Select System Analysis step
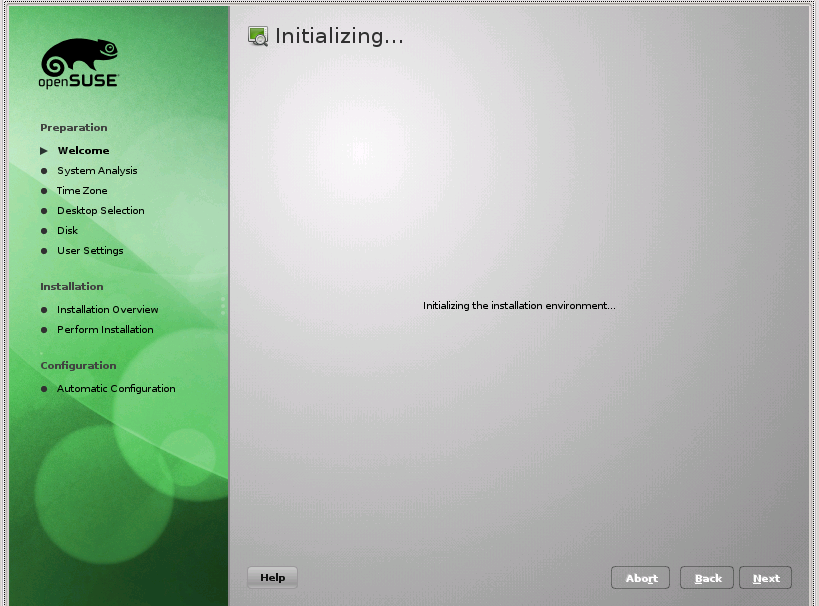The width and height of the screenshot is (819, 606). [97, 171]
